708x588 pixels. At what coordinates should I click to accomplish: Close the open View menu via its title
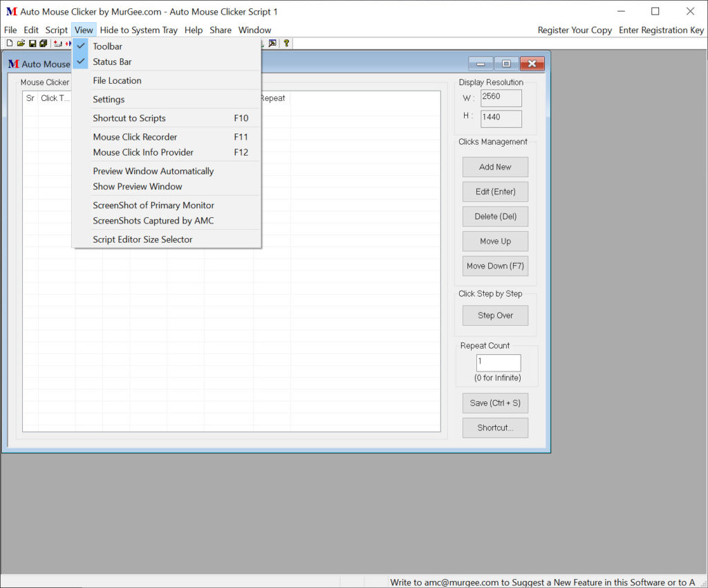(x=84, y=30)
